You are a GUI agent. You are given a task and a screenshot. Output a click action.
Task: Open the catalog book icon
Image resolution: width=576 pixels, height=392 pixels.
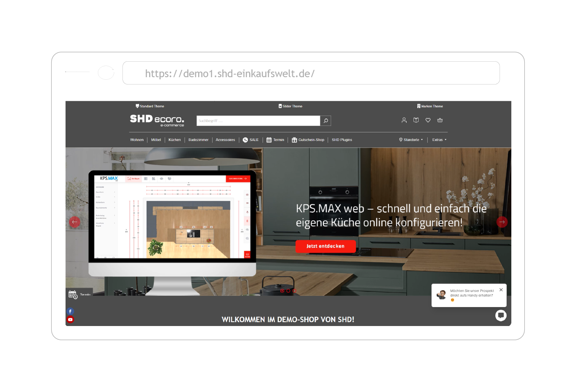416,120
